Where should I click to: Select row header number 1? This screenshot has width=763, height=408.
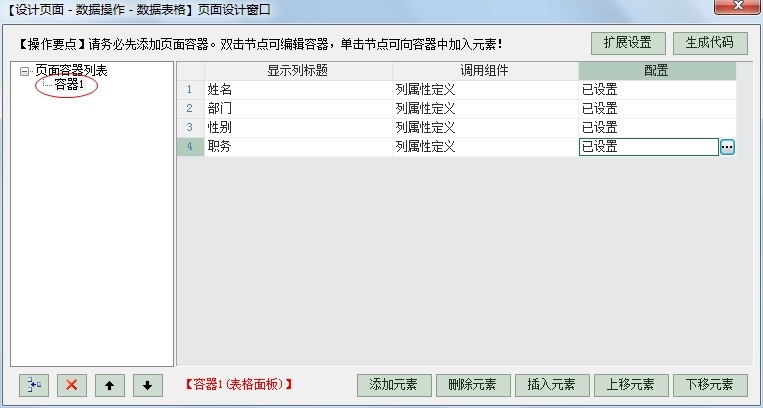[190, 90]
